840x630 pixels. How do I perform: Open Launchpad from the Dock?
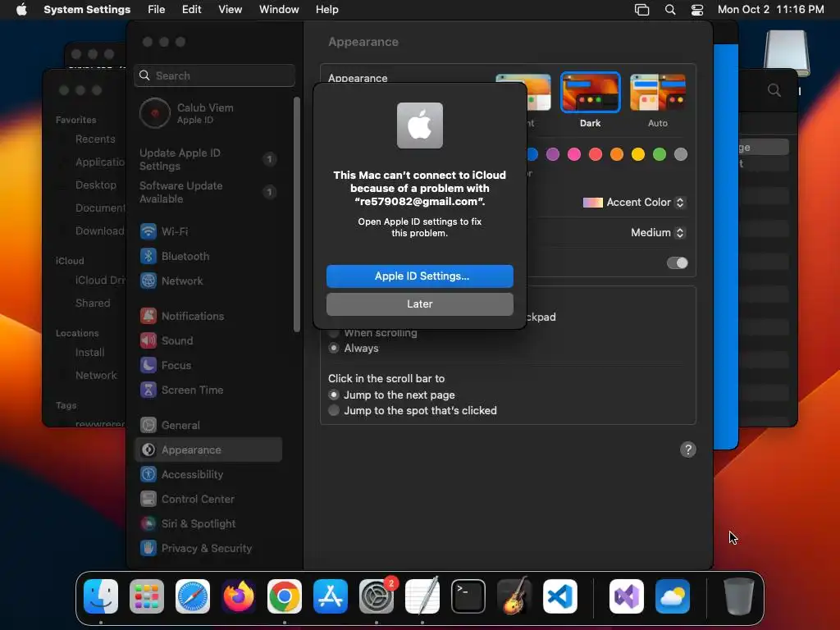[x=147, y=596]
